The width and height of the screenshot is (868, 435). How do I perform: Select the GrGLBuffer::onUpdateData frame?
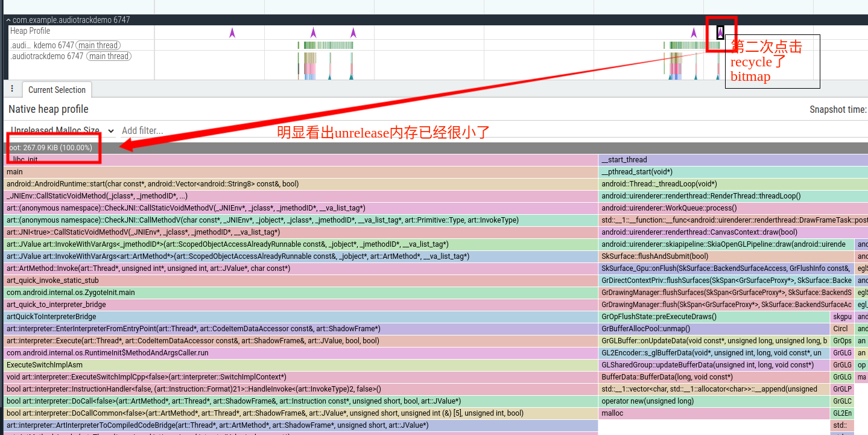[714, 341]
